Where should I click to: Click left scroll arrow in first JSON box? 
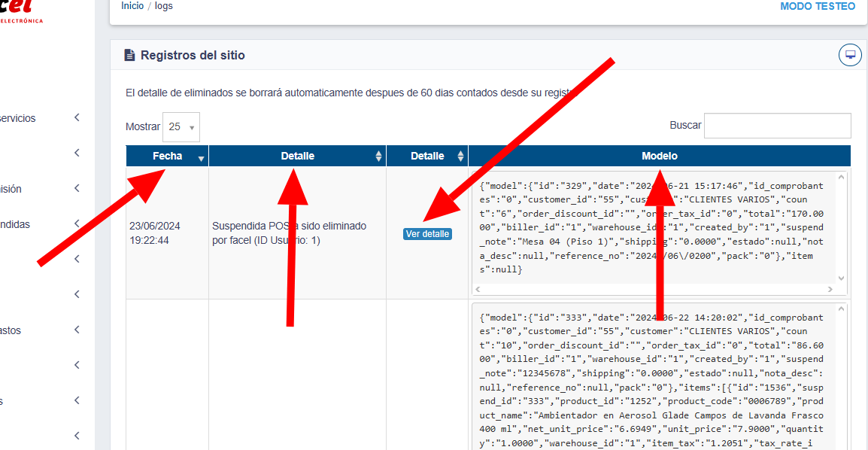(x=478, y=289)
